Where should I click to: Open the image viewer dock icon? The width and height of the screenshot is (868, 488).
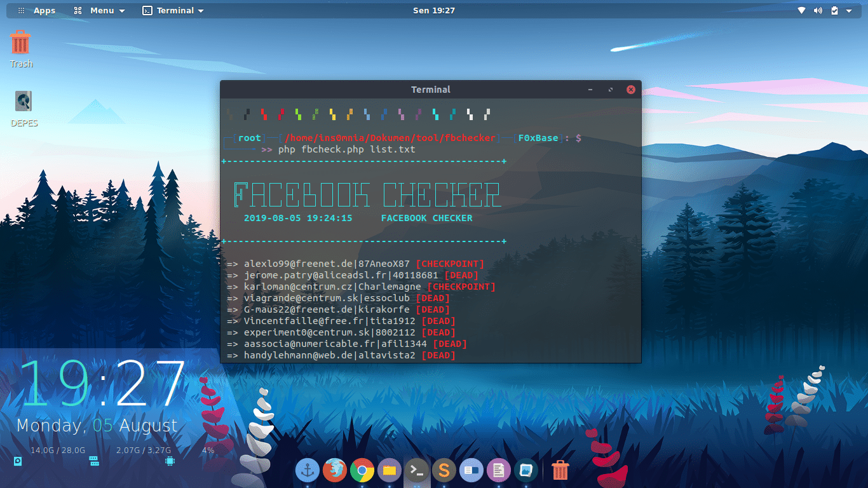pyautogui.click(x=526, y=470)
